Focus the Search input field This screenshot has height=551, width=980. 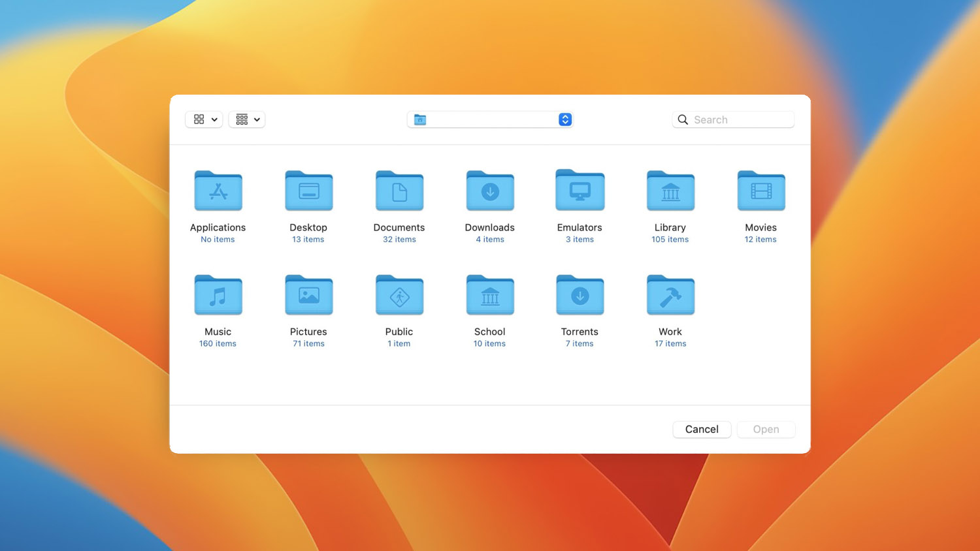click(x=733, y=119)
